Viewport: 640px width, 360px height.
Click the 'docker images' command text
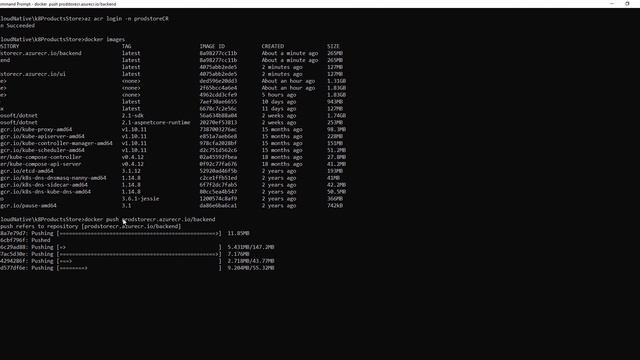[104, 40]
